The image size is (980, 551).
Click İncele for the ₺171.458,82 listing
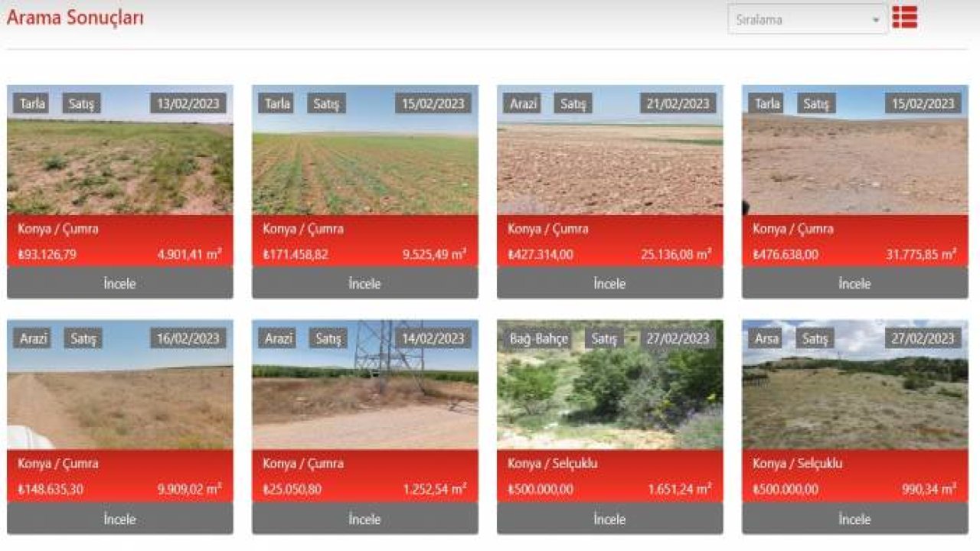tap(364, 283)
